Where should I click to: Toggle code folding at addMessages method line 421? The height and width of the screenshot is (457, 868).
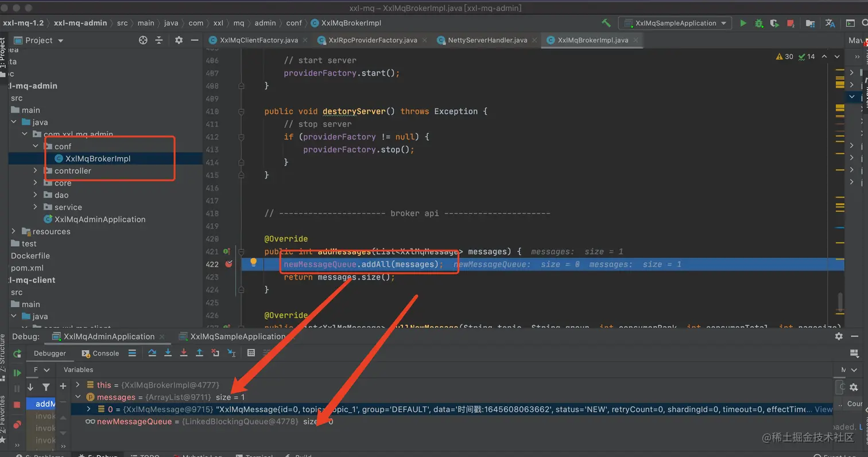click(242, 251)
